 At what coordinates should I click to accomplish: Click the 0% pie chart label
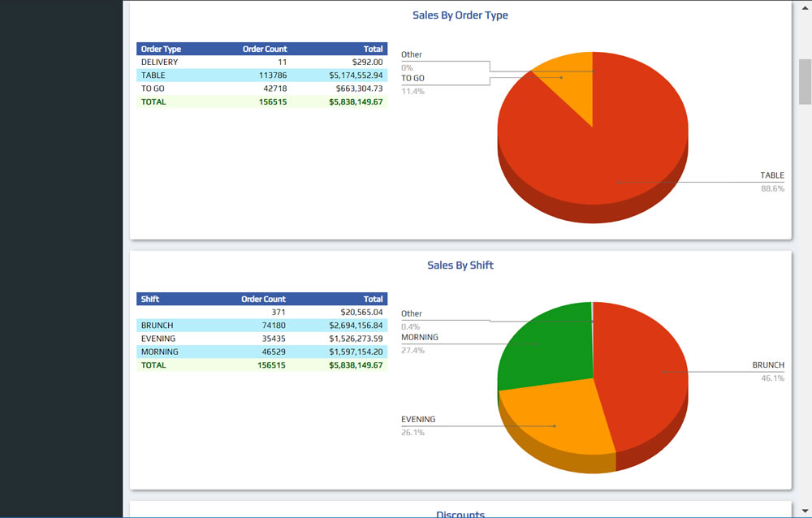(407, 68)
